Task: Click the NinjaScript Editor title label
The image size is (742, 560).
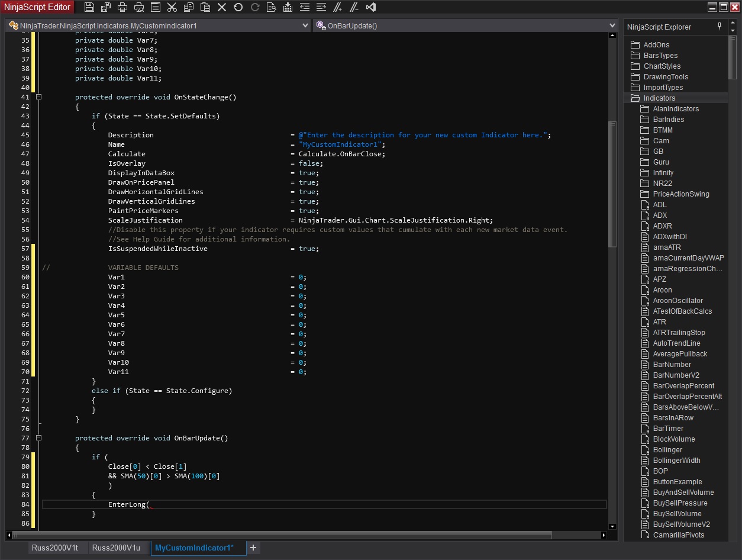Action: [x=37, y=7]
